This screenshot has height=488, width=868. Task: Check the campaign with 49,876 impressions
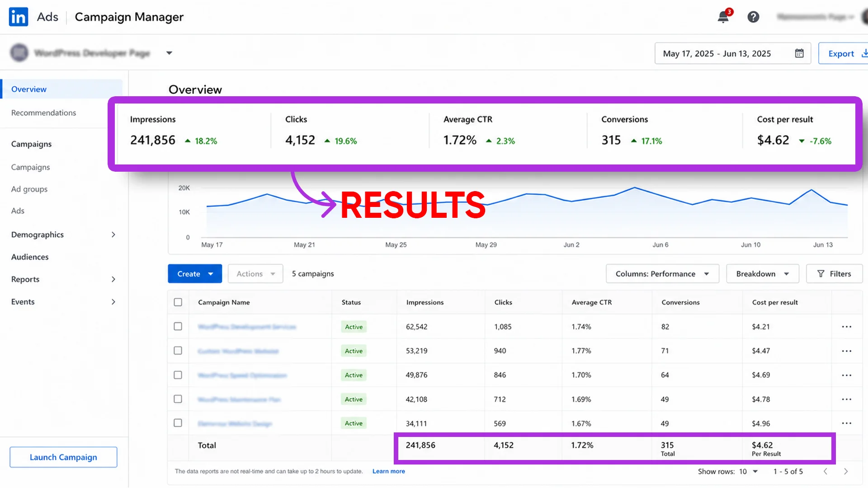(x=178, y=375)
